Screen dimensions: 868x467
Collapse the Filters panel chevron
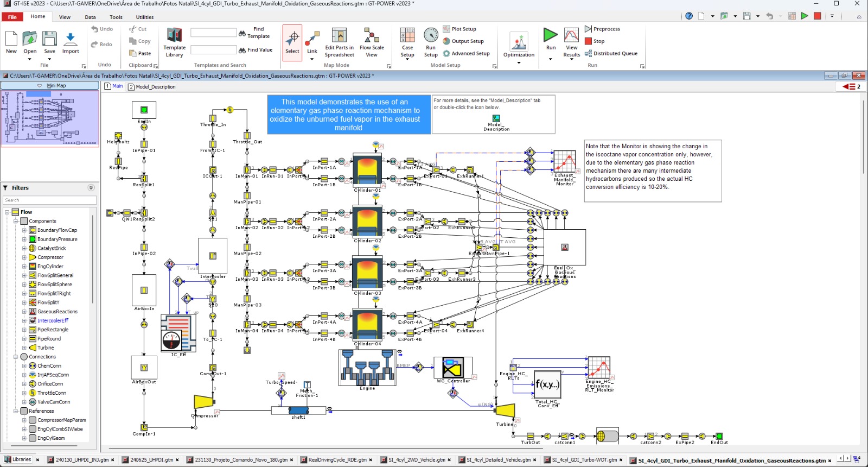pos(91,188)
